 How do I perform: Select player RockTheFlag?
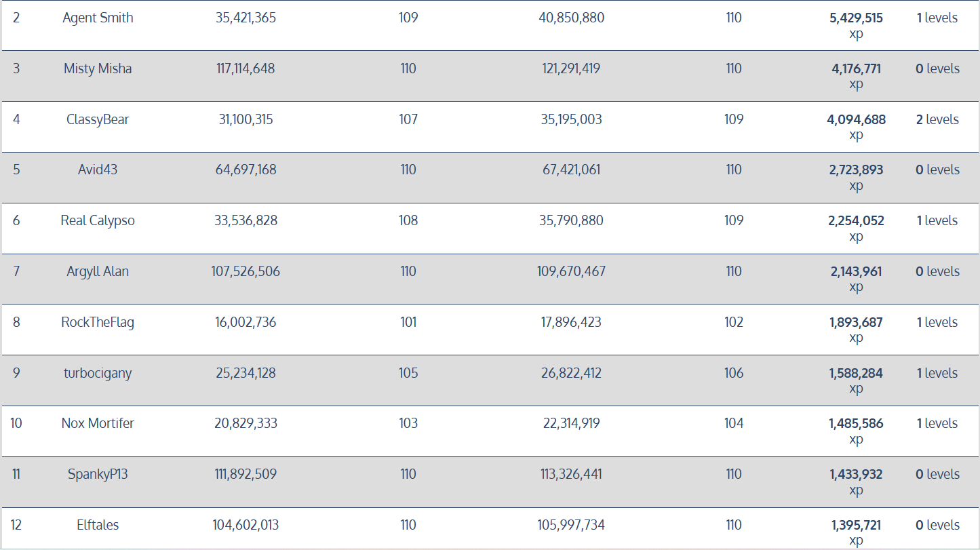coord(98,322)
